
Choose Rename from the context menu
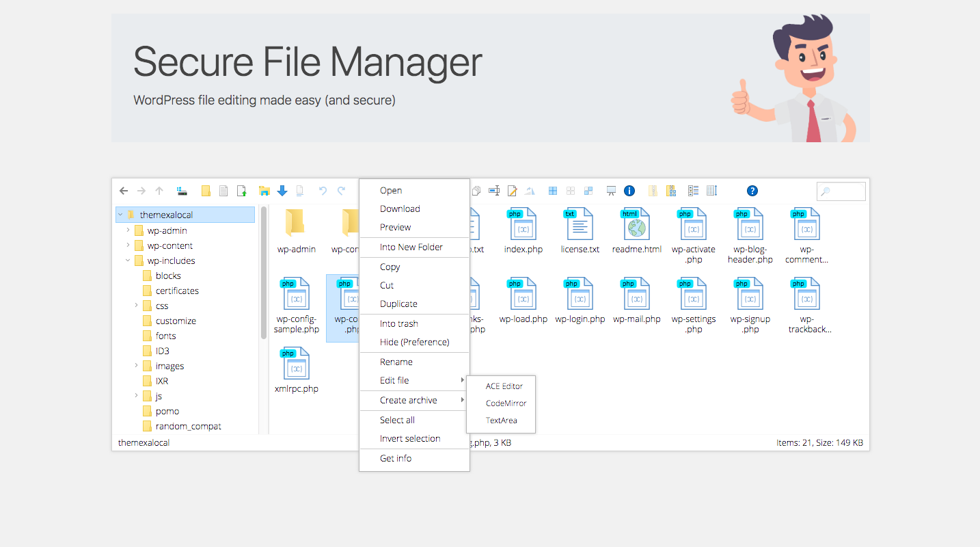414,362
